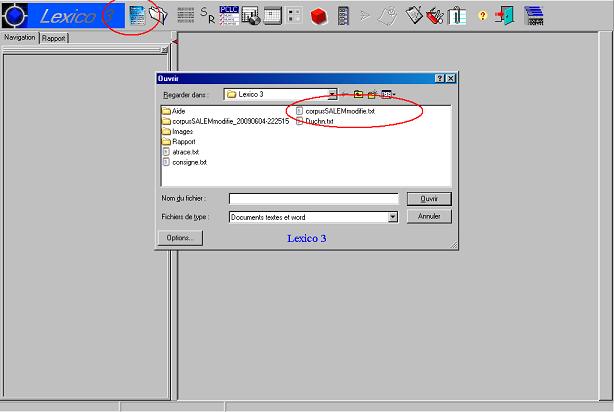Viewport: 614px width, 412px height.
Task: Select the file Duchn.txt
Action: point(315,121)
